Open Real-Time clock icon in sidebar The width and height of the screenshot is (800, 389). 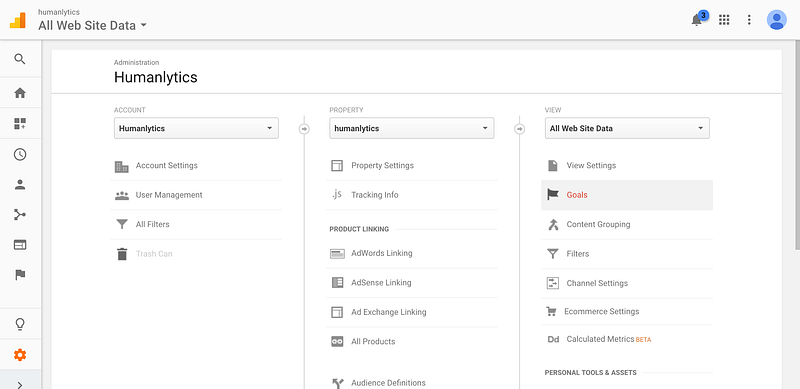[20, 154]
